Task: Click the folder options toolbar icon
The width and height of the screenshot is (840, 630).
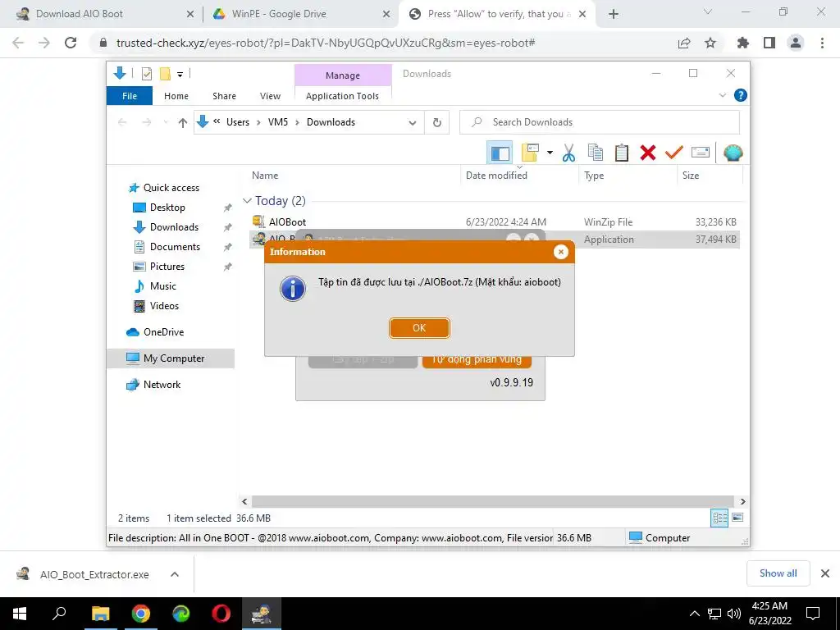Action: [530, 153]
